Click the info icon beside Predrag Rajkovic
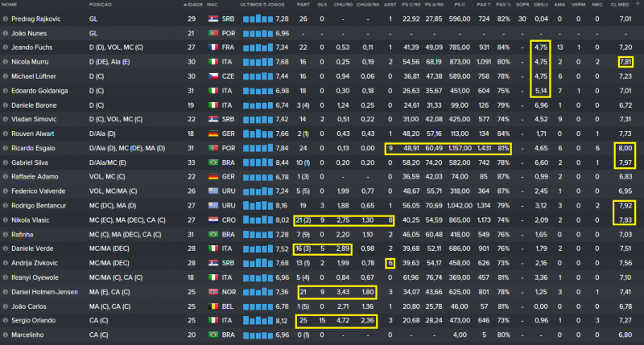The width and height of the screenshot is (644, 345). [6, 18]
